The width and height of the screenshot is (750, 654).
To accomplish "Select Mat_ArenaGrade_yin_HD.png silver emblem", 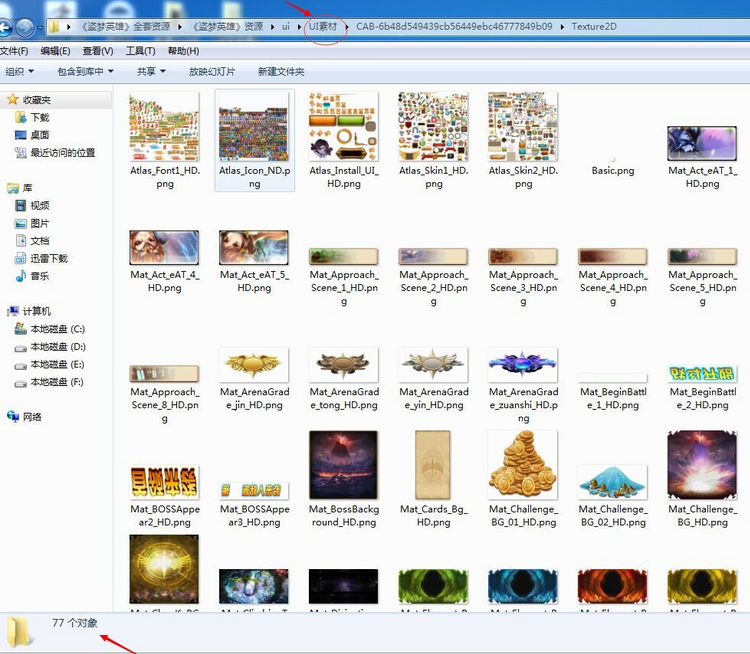I will coord(433,365).
